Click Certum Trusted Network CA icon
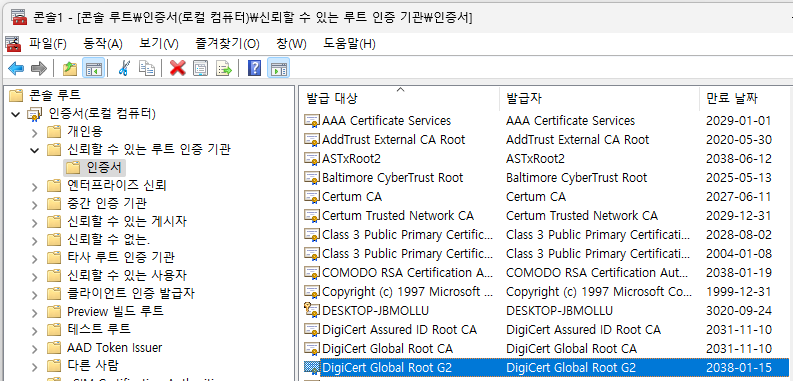Image resolution: width=793 pixels, height=381 pixels. click(312, 216)
